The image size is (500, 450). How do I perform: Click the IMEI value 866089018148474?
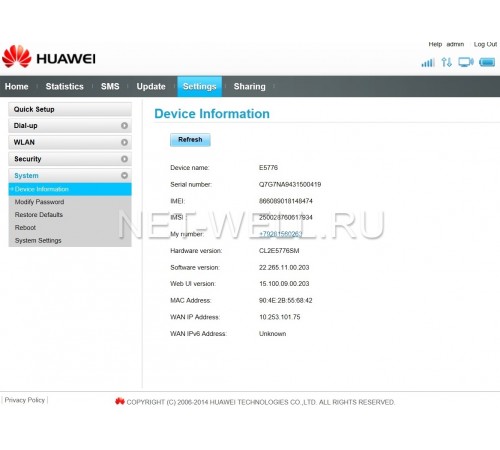coord(286,201)
